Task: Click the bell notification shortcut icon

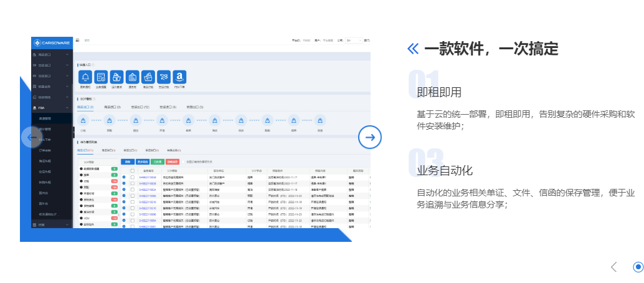Action: tap(85, 77)
